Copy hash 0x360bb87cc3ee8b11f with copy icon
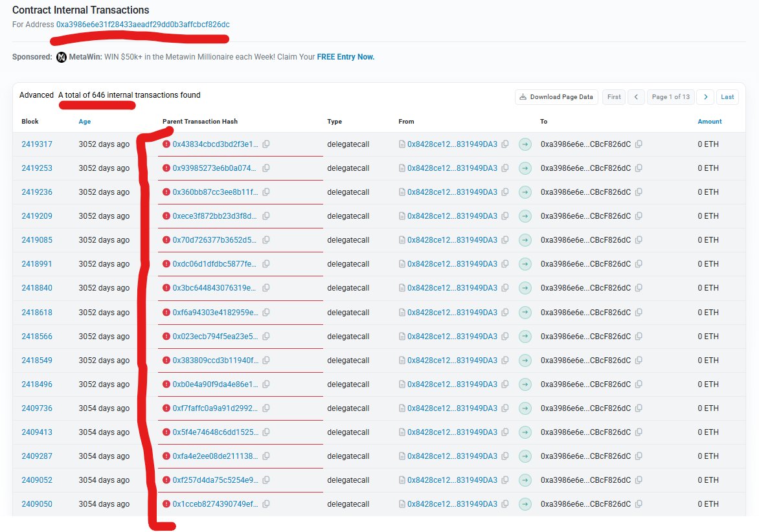The image size is (759, 532). [x=266, y=192]
